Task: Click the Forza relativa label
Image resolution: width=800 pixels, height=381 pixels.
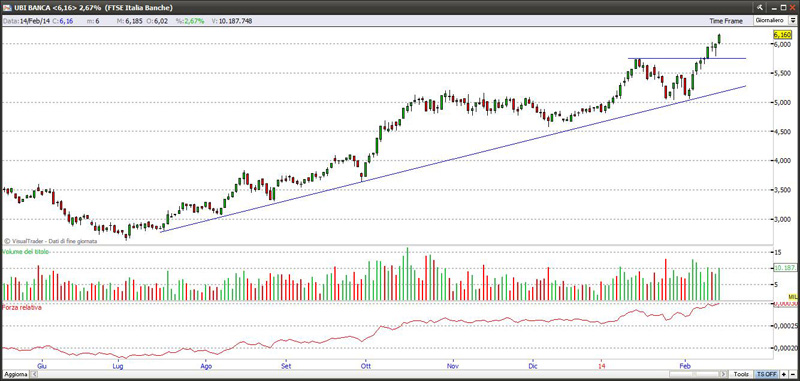Action: click(x=22, y=308)
